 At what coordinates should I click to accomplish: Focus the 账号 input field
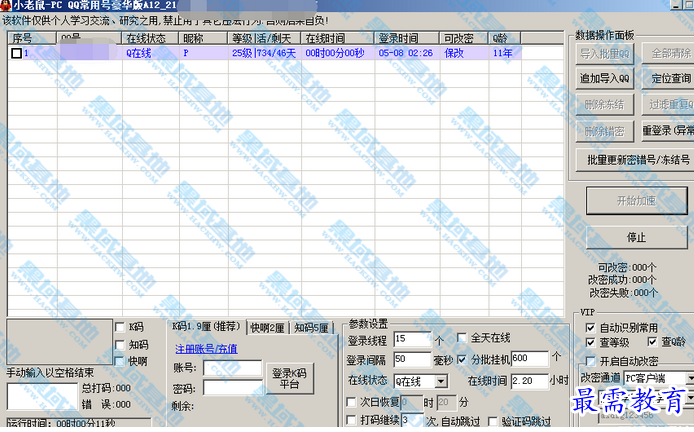tap(233, 368)
